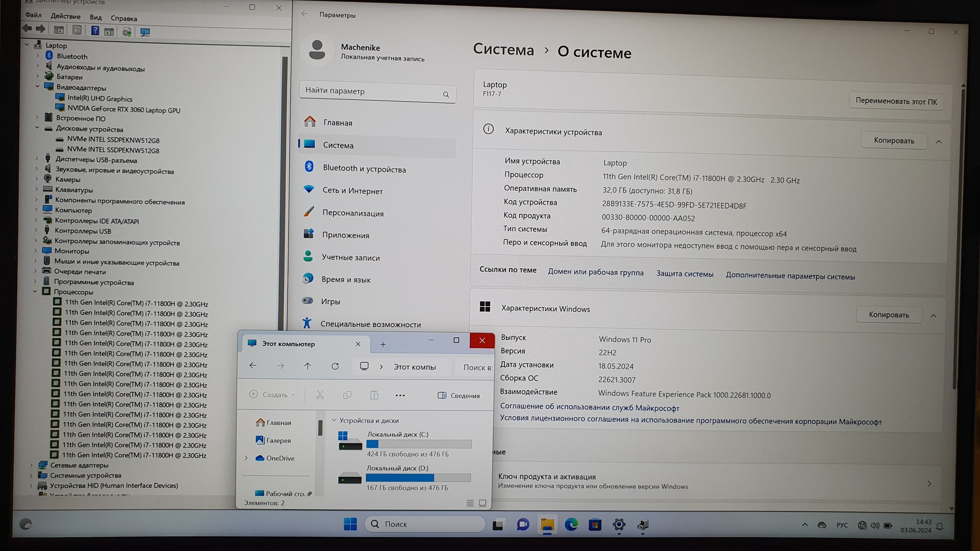
Task: Refresh the This PC explorer window
Action: 335,366
